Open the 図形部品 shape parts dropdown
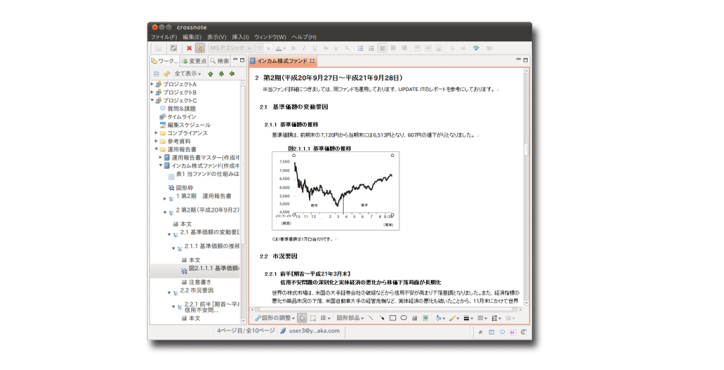This screenshot has height=370, width=724. pyautogui.click(x=350, y=318)
